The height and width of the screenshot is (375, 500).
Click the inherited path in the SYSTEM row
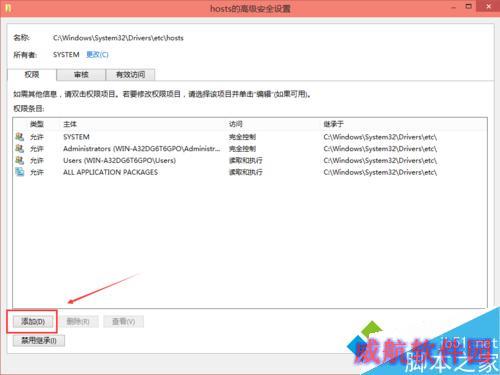click(x=380, y=137)
